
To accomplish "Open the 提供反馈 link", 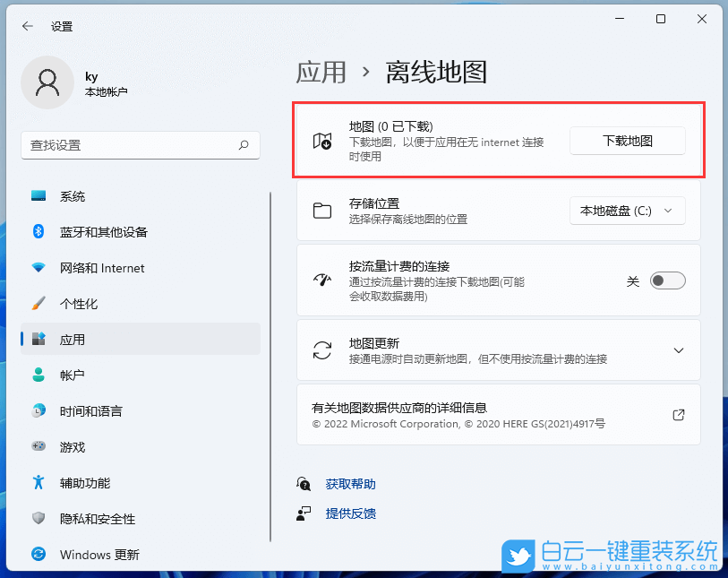I will click(x=350, y=513).
